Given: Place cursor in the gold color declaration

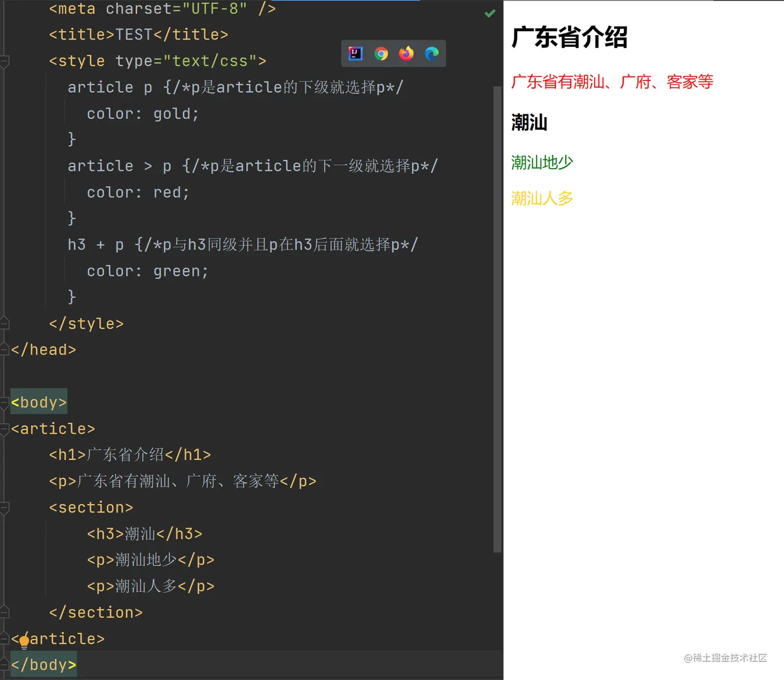Looking at the screenshot, I should tap(143, 113).
